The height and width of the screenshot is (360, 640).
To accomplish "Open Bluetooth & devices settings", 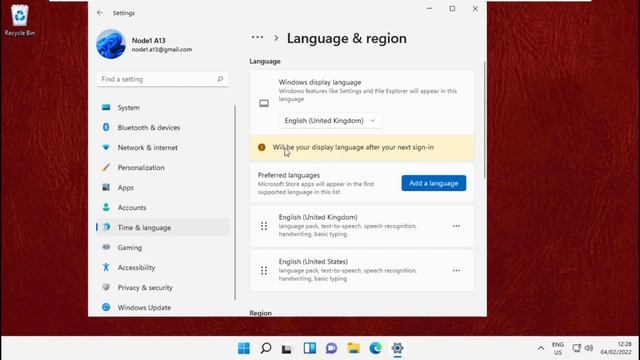I will coord(163,127).
